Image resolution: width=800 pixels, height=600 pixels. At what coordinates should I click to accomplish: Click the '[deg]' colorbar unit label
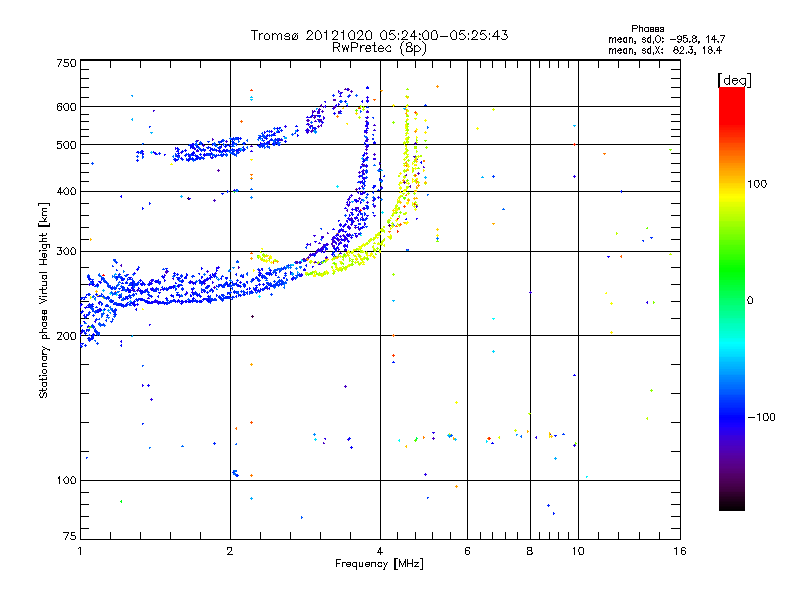coord(734,80)
